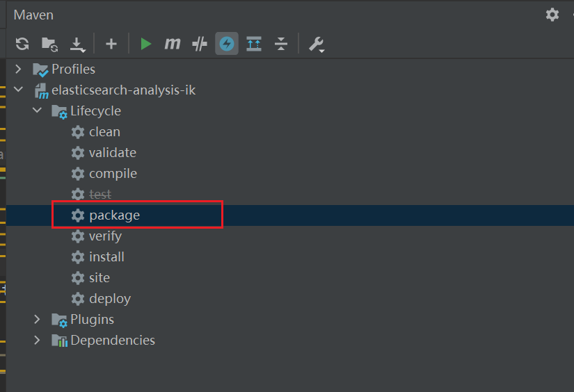Viewport: 574px width, 392px height.
Task: Click the Dependencies folder icon
Action: click(x=59, y=341)
